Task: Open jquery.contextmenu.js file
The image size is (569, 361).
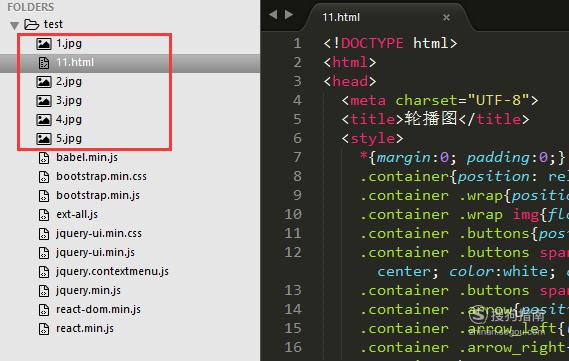Action: click(x=112, y=271)
